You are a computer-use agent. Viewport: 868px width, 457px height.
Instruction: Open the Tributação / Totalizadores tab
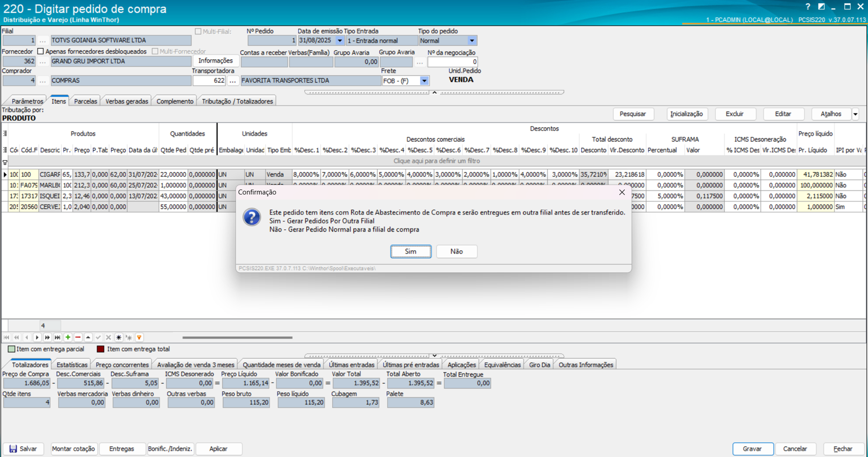(x=237, y=101)
